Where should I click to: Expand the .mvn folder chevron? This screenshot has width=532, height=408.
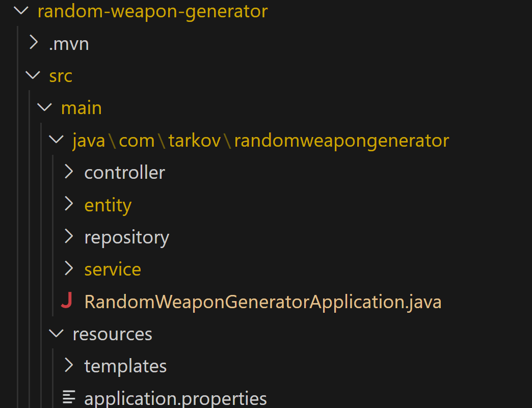tap(33, 43)
